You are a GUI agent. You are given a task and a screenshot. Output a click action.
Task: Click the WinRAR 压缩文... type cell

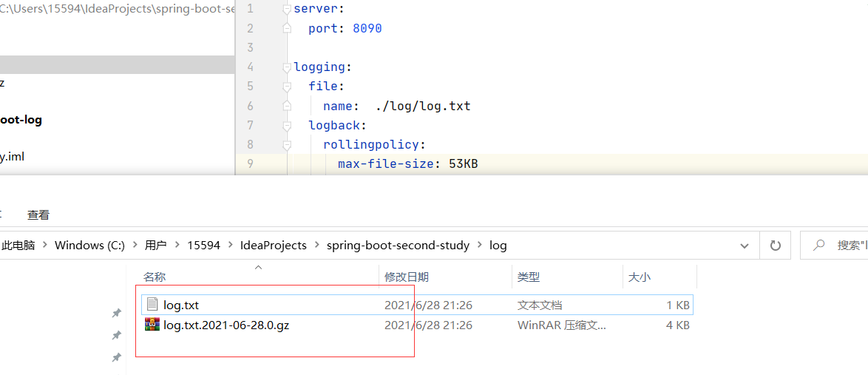[x=562, y=325]
